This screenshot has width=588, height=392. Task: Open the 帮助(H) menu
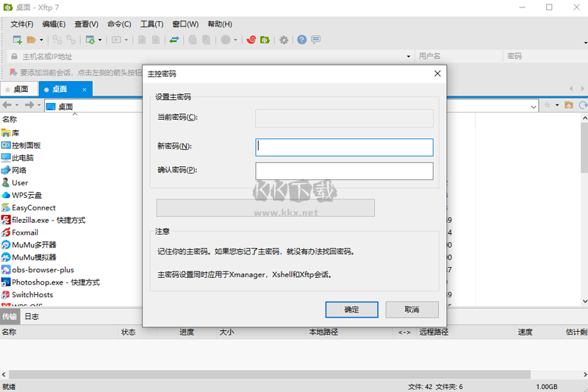tap(220, 24)
